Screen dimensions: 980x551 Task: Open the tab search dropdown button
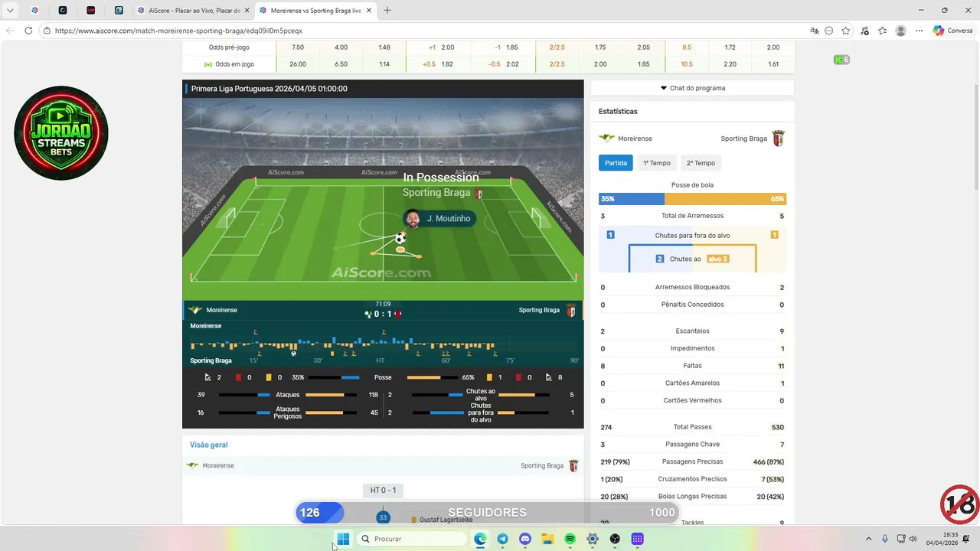10,11
